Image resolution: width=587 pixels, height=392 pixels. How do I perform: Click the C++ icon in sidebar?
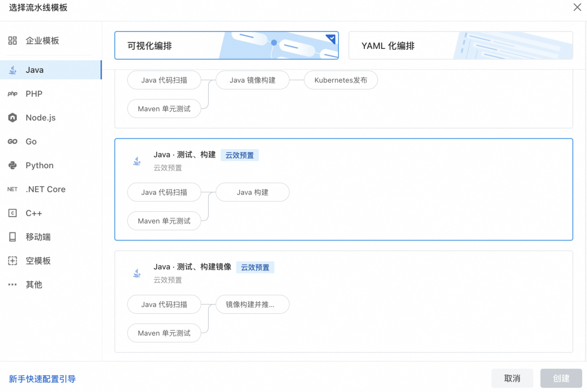tap(13, 213)
